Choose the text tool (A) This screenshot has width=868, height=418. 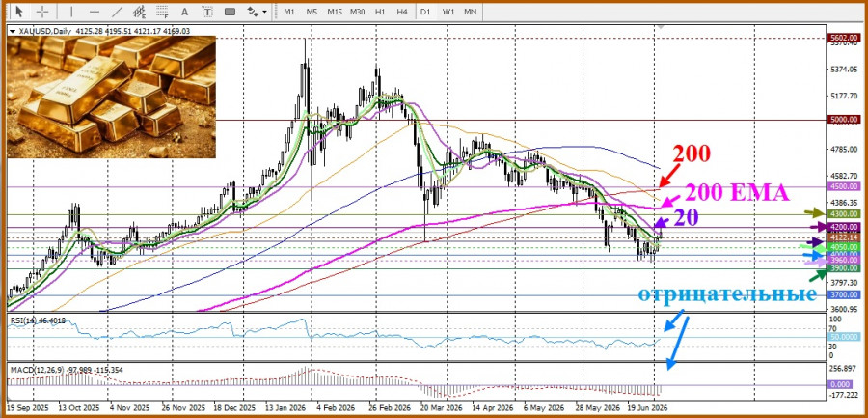[x=185, y=11]
